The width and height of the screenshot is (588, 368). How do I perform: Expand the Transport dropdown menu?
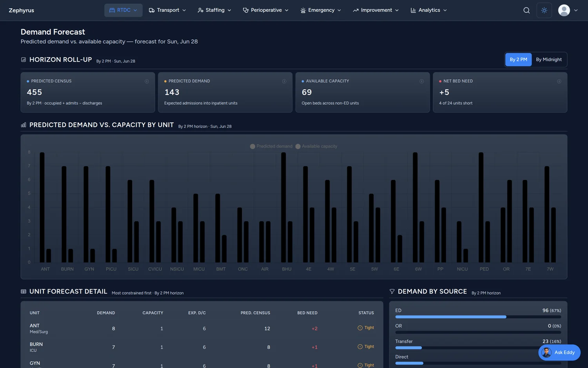click(x=167, y=10)
